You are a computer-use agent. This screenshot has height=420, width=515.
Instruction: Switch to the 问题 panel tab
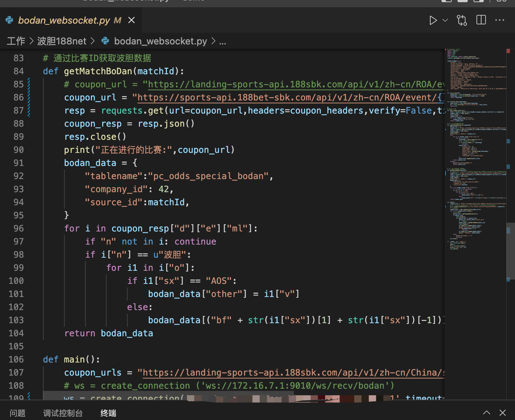[17, 413]
